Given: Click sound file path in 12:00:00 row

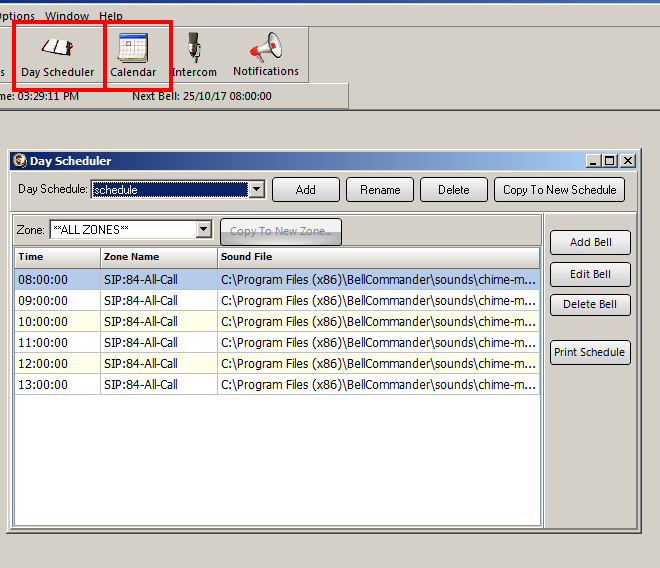Looking at the screenshot, I should (x=378, y=364).
